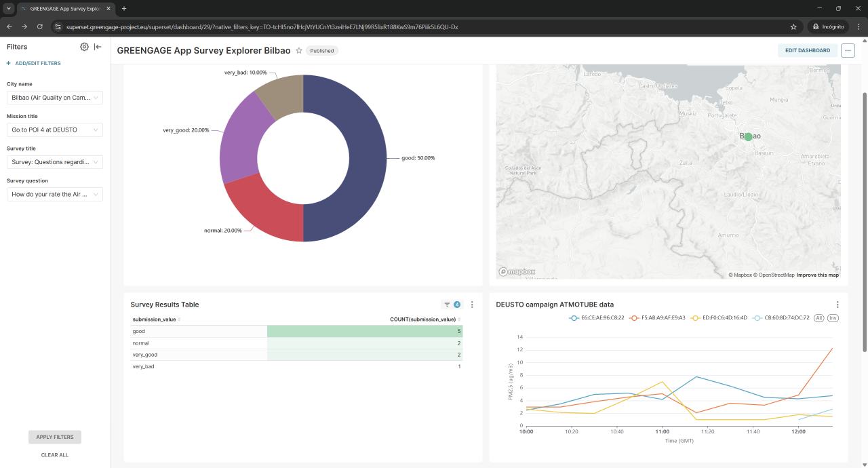Click the EDIT DASHBOARD button
This screenshot has width=868, height=468.
coord(808,50)
